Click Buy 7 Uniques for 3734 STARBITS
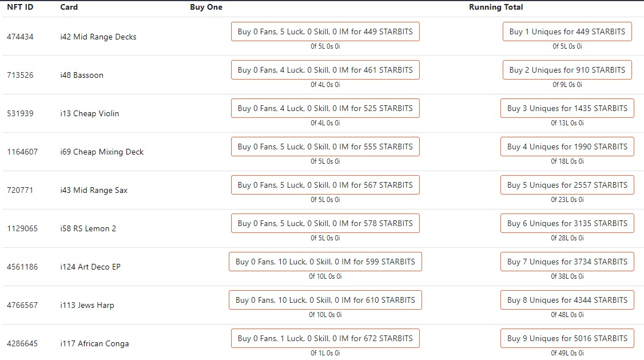Screen dimensions: 644x360 point(567,262)
